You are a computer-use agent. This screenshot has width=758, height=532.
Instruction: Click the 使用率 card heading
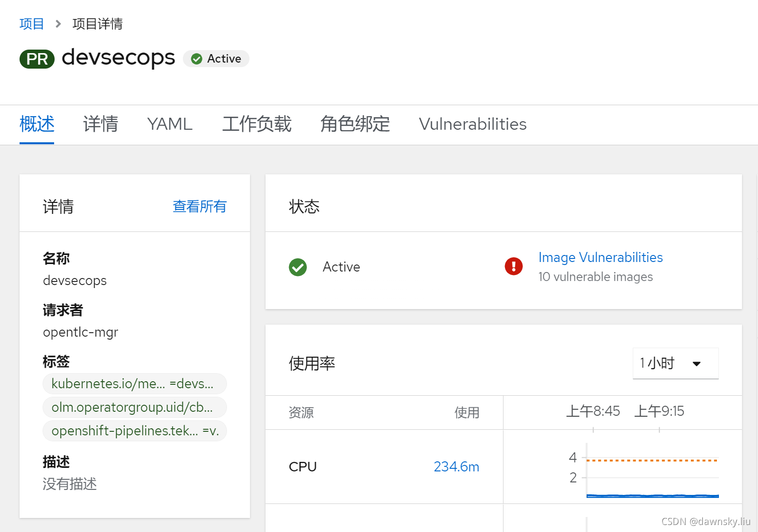tap(312, 364)
